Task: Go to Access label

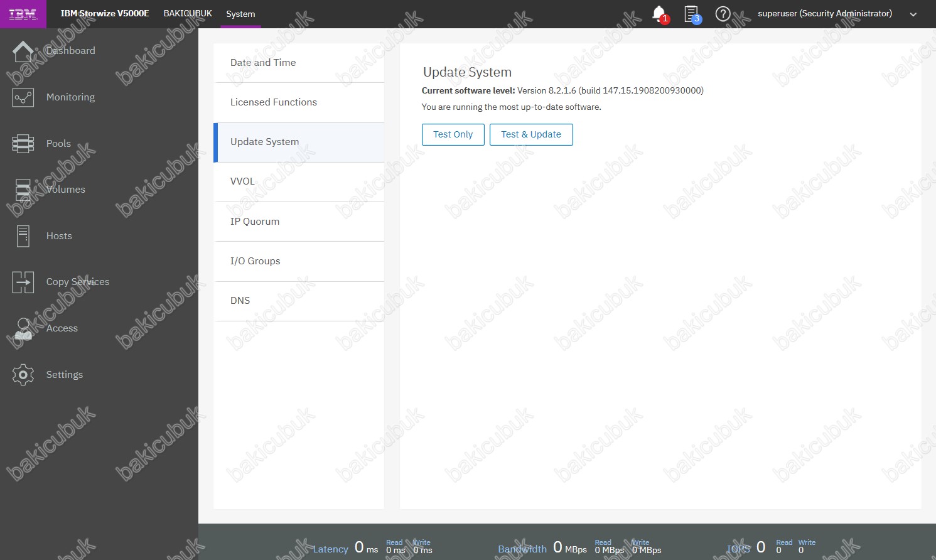Action: point(62,328)
